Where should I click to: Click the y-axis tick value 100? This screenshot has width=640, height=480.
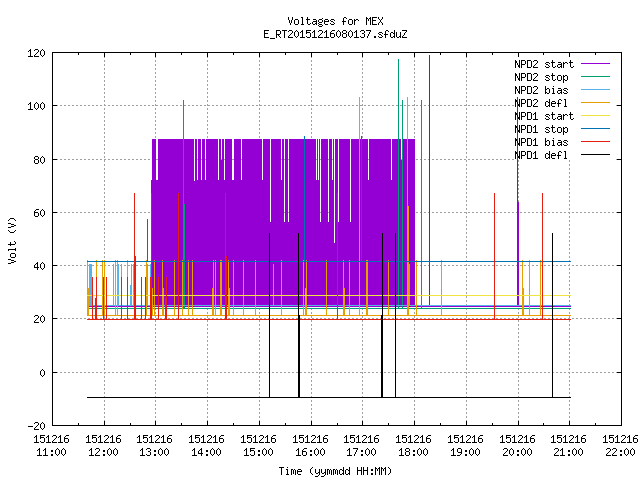point(36,106)
